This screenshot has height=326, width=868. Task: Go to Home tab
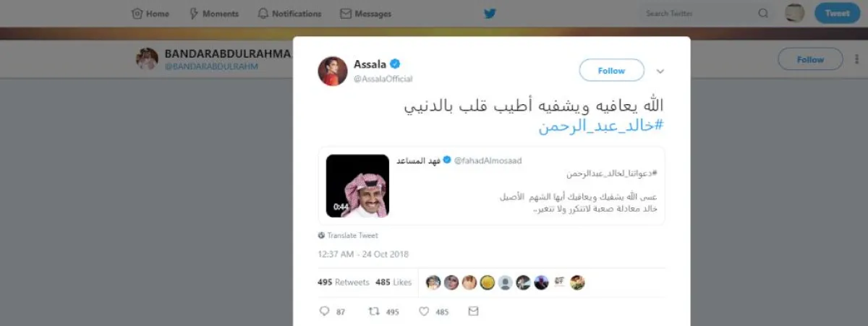point(150,14)
